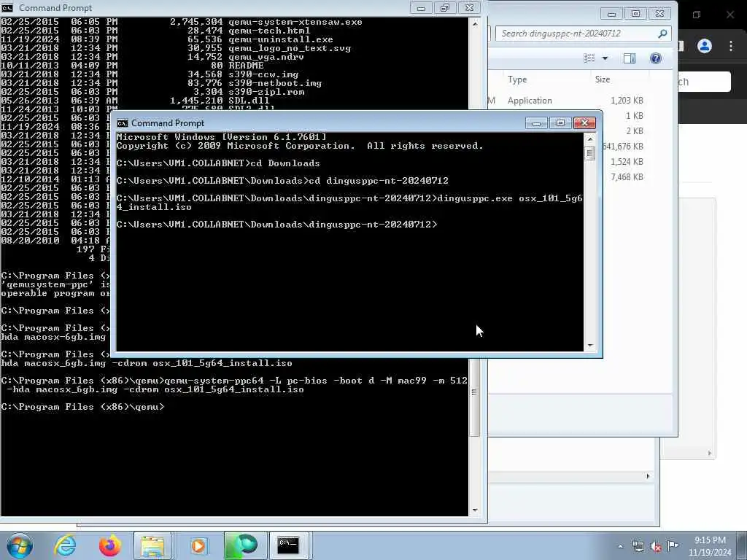Viewport: 747px width, 560px height.
Task: Select the Application type file row
Action: [x=530, y=101]
